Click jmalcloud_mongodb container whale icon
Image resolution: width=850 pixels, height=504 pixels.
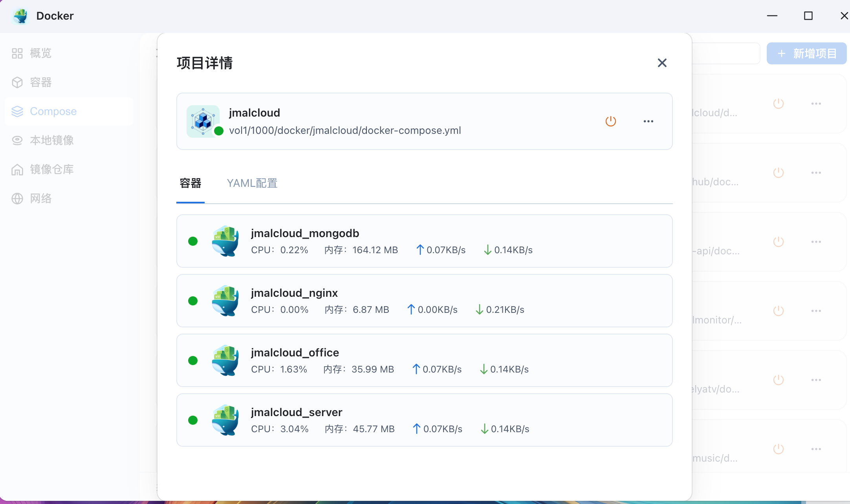click(x=225, y=241)
